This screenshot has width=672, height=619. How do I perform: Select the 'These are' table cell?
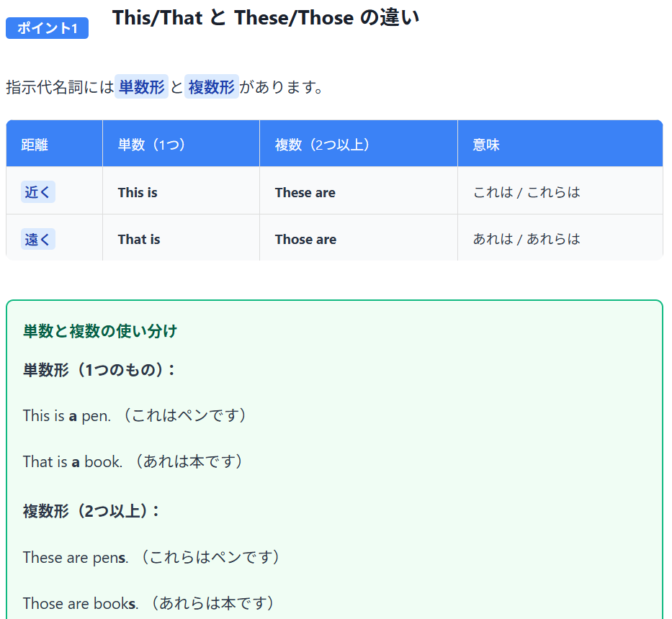tap(305, 192)
